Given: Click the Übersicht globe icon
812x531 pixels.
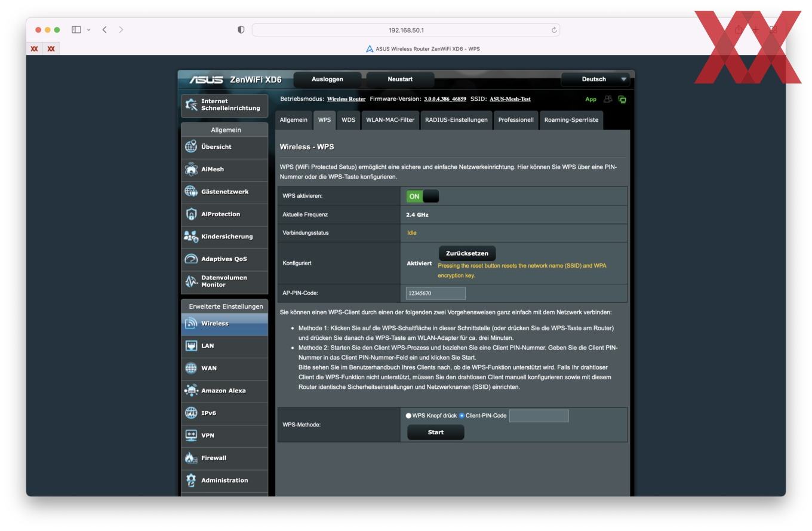Looking at the screenshot, I should click(191, 146).
